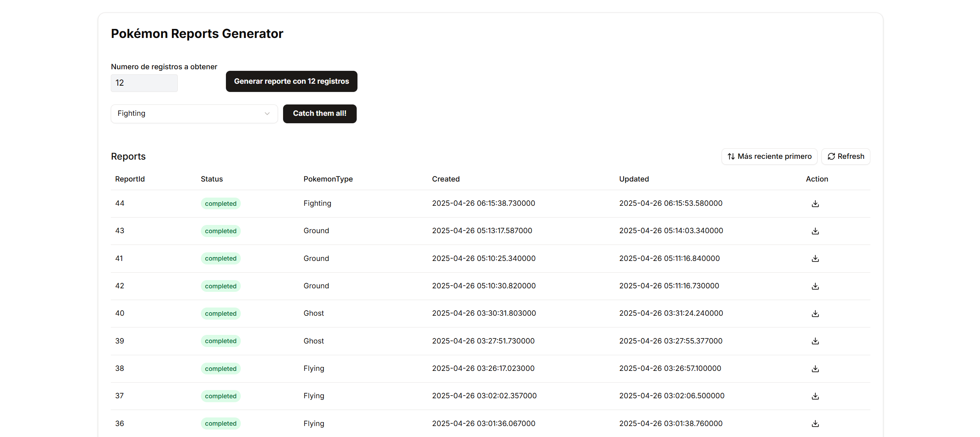
Task: Click the dropdown chevron arrow
Action: [267, 114]
